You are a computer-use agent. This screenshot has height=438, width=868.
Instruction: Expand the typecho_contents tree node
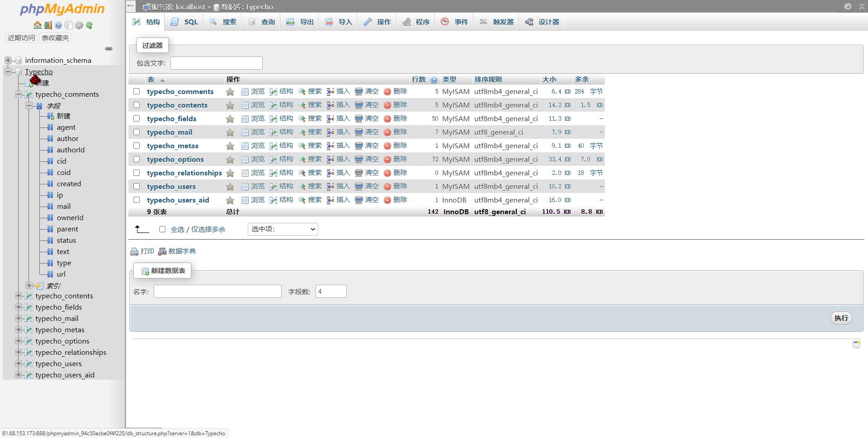point(19,296)
